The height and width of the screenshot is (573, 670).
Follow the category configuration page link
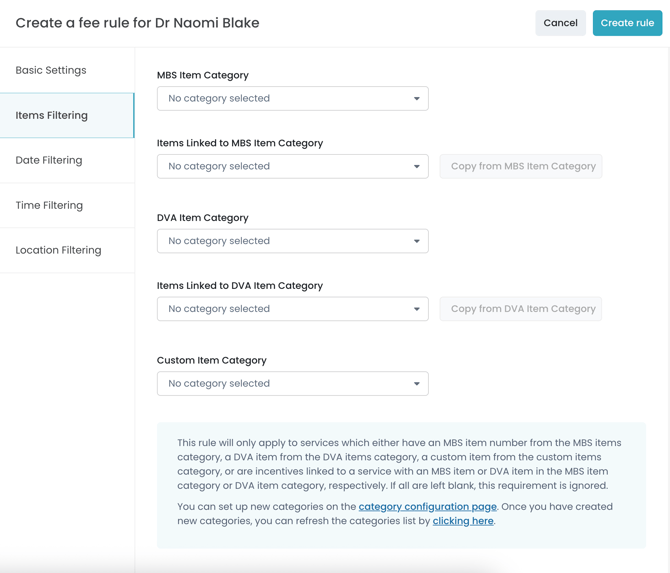point(427,507)
